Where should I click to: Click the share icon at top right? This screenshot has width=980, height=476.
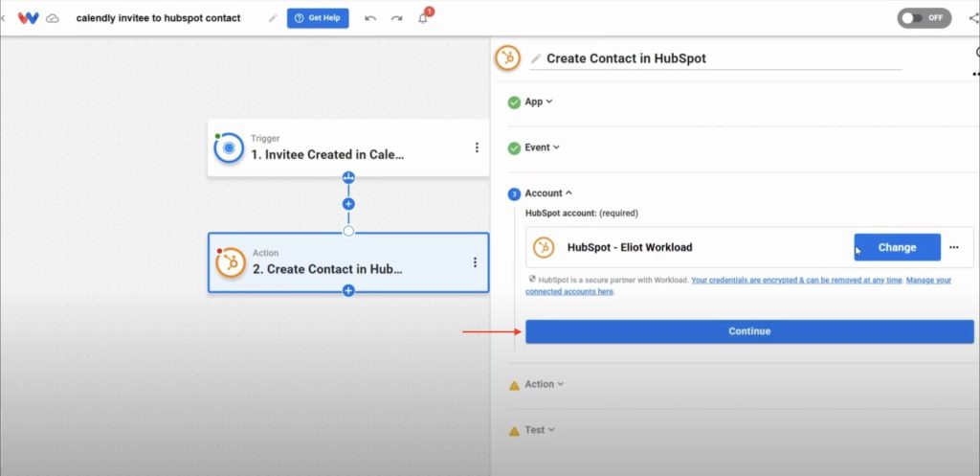pos(973,18)
